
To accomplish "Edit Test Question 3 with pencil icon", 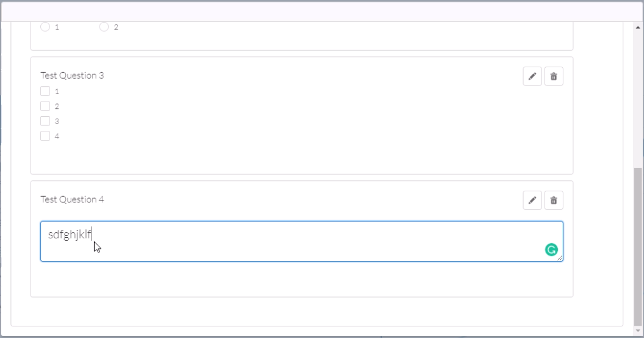I will click(532, 76).
